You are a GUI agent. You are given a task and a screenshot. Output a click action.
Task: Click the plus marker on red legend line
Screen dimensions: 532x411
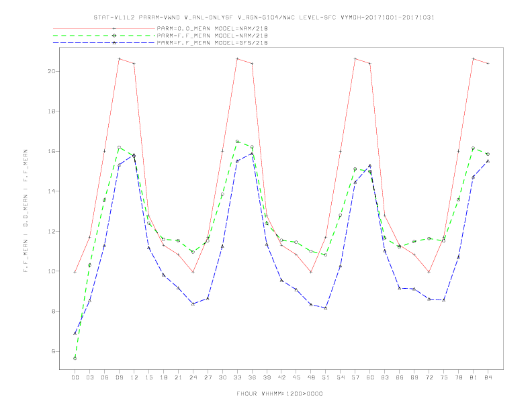point(114,28)
